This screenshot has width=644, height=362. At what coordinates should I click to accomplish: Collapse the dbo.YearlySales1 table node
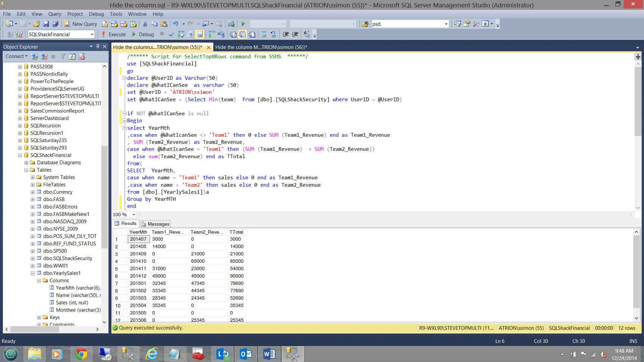pos(33,273)
